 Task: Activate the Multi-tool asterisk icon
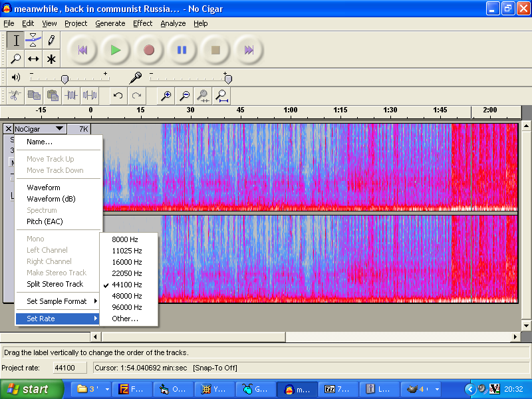[51, 59]
